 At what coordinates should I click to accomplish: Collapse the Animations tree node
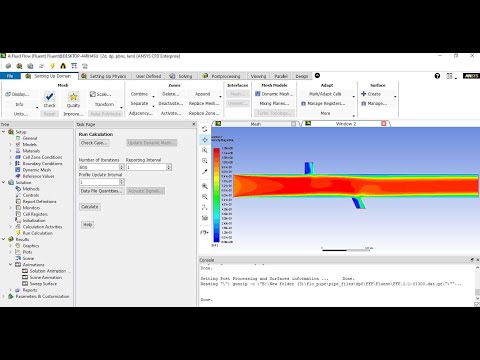[x=10, y=265]
